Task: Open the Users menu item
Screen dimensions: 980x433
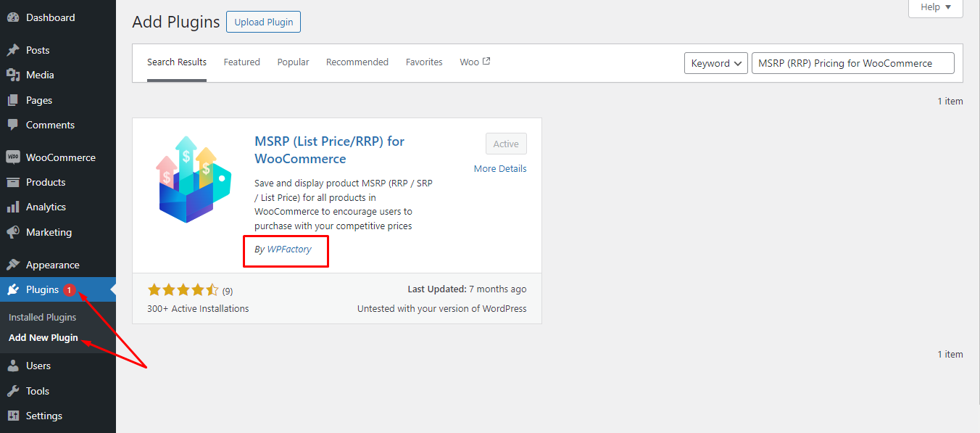Action: [x=58, y=366]
